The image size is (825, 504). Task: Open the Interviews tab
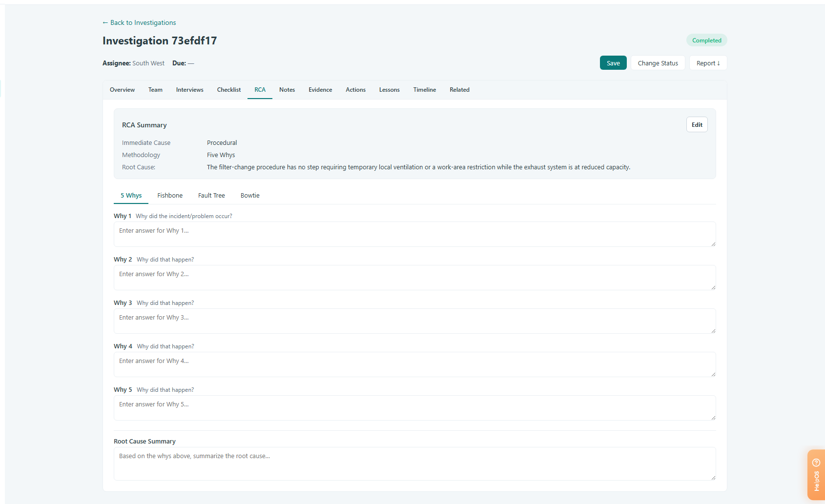(190, 90)
